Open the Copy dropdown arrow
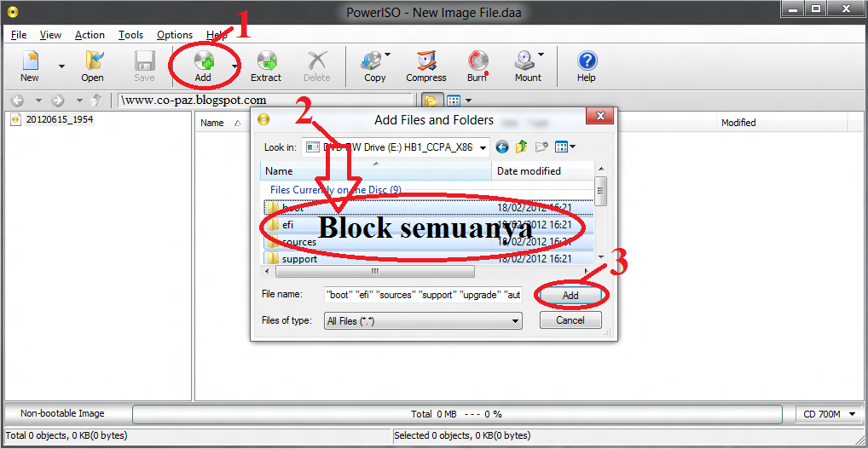 click(387, 55)
